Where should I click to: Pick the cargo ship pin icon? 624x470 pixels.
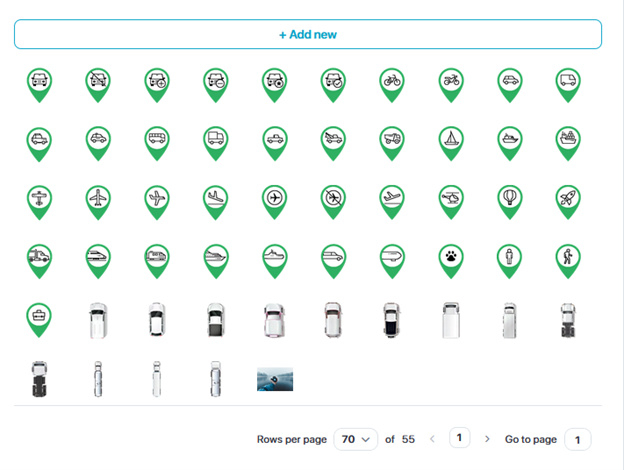coord(567,140)
